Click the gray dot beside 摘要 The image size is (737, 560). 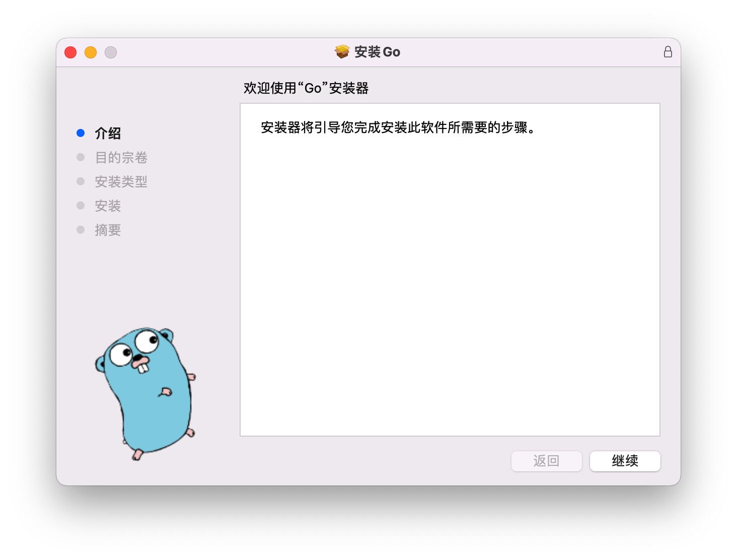pyautogui.click(x=81, y=229)
